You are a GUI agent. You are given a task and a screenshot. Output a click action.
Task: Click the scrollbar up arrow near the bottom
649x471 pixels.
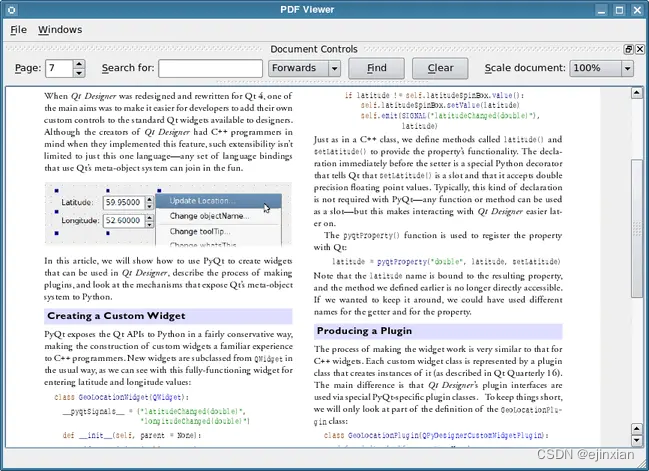coord(637,428)
